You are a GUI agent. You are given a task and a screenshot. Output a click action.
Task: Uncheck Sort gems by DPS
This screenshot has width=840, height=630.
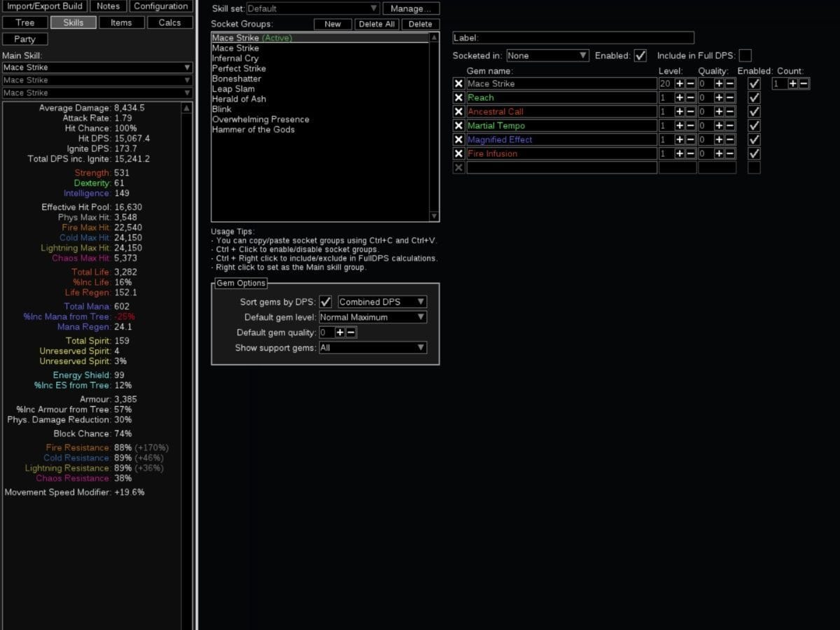click(325, 302)
